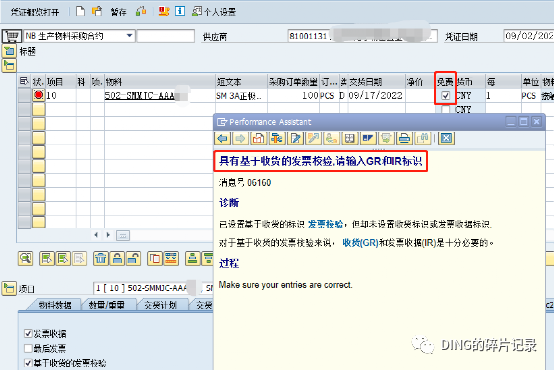Toggle the 发票收据 checkbox
Screen dimensions: 554x370
[x=28, y=333]
